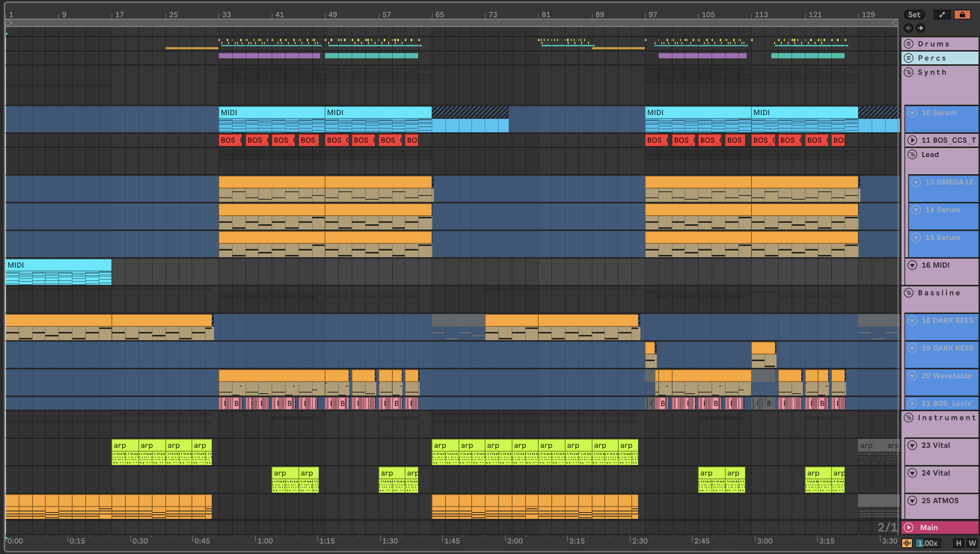The image size is (980, 554).
Task: Unfold the 11 BOS_CCS_T audio track
Action: 912,140
